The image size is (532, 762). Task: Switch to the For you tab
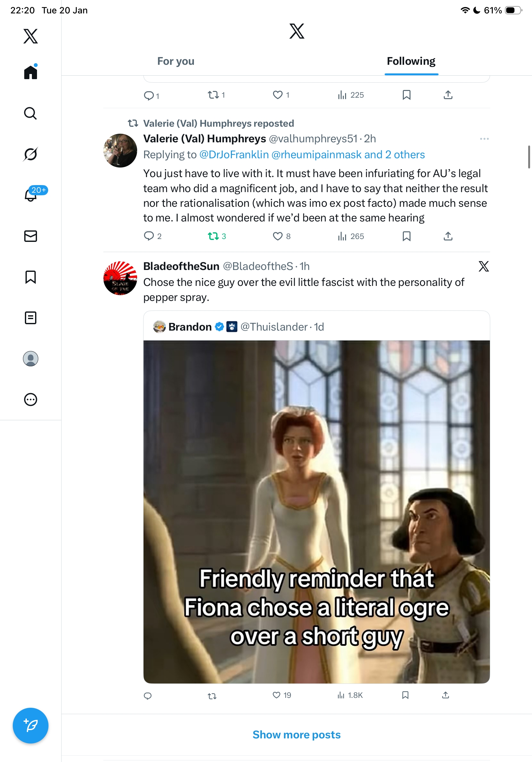pyautogui.click(x=176, y=61)
